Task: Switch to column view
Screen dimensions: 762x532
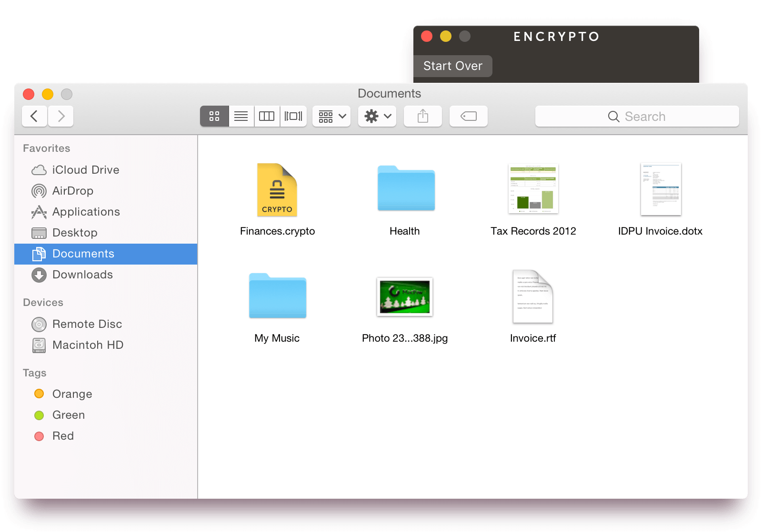Action: [x=267, y=116]
